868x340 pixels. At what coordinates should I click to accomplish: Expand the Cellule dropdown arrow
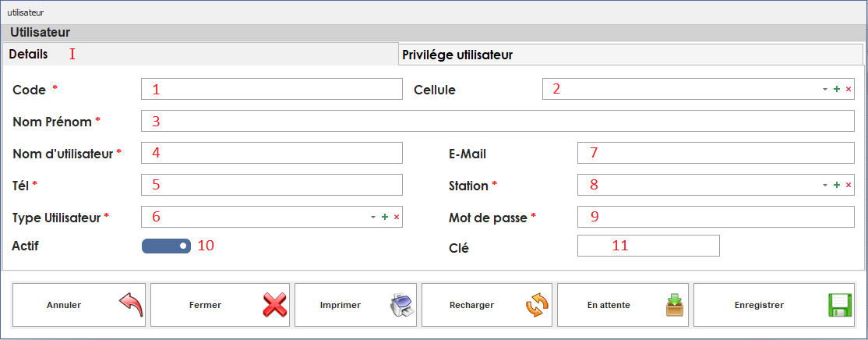(825, 90)
